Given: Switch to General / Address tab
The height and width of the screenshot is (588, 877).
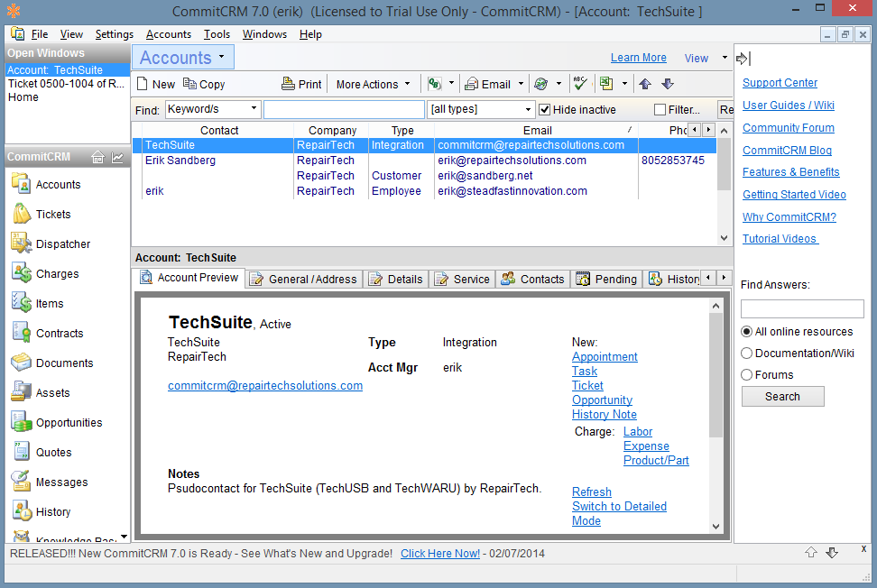Looking at the screenshot, I should click(x=304, y=279).
